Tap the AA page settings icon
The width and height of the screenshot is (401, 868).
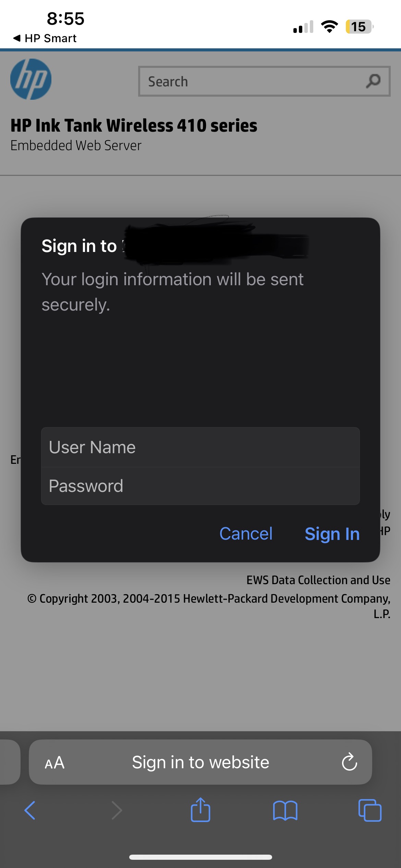point(54,762)
